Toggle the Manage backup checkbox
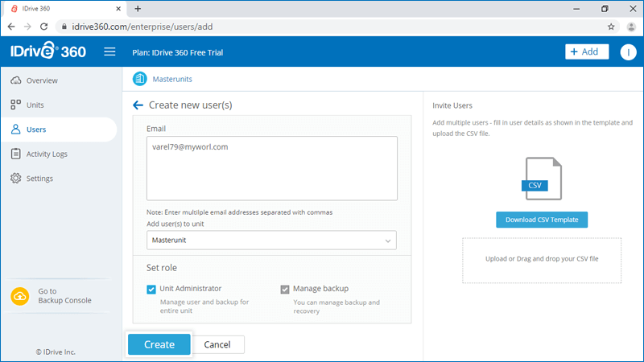The height and width of the screenshot is (362, 644). point(285,290)
